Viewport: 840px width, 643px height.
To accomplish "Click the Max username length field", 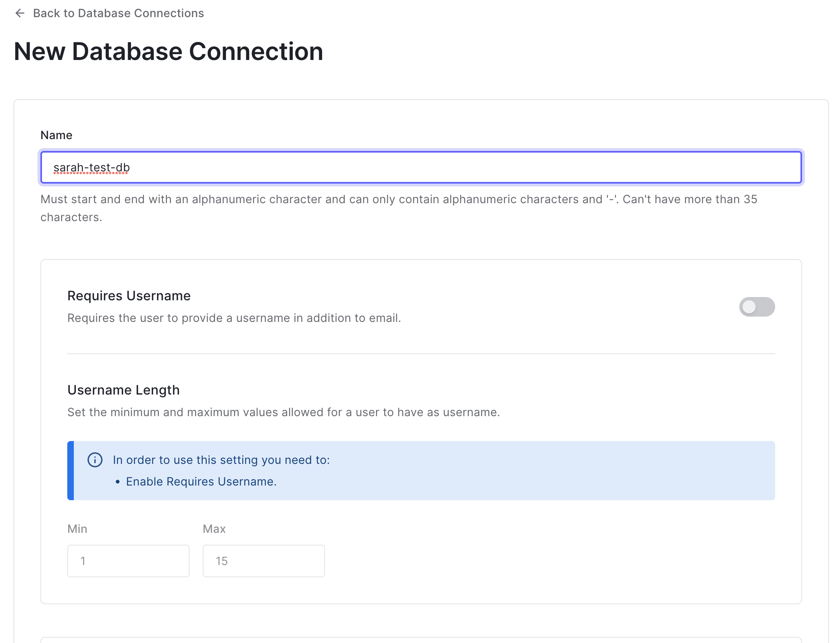I will (263, 561).
